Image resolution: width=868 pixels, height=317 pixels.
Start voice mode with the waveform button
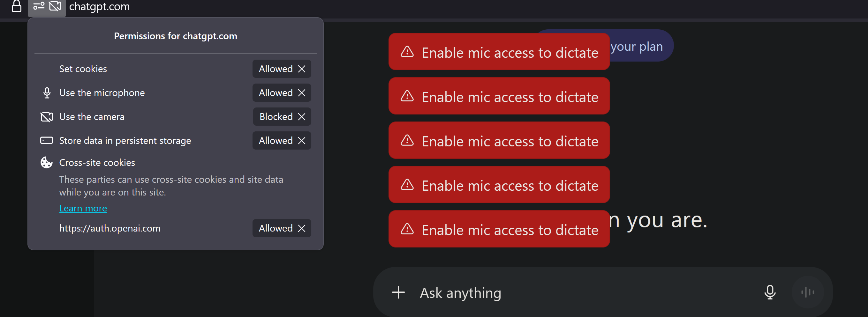[x=808, y=292]
